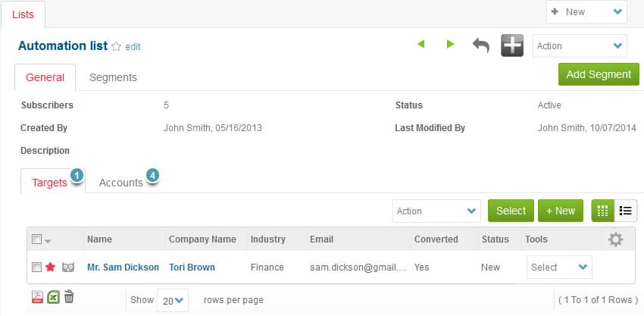Mark Automation list as favorite with star

116,46
